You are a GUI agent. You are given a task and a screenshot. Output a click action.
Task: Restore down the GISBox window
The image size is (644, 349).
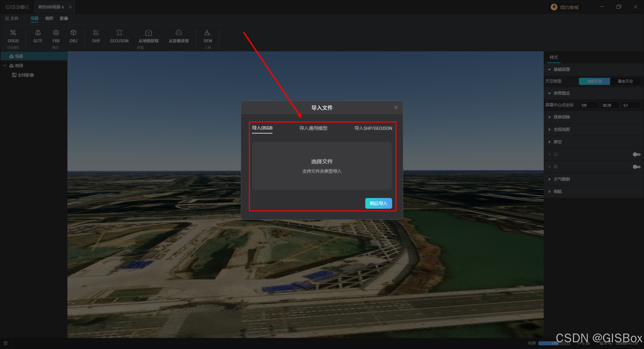[619, 7]
